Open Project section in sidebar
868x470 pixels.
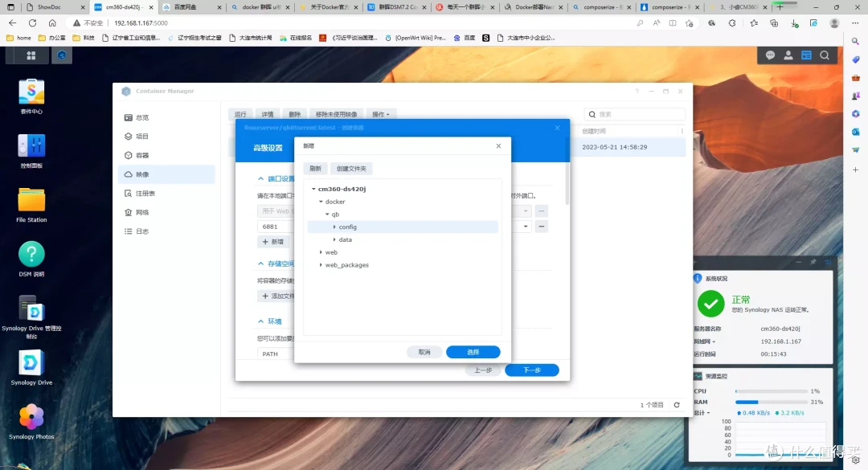(166, 137)
